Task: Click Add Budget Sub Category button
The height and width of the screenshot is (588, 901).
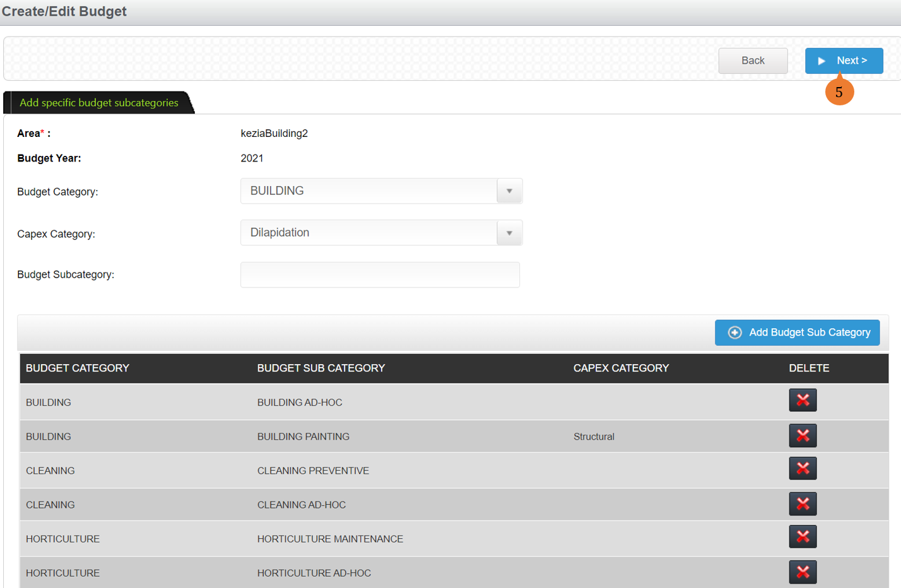Action: (797, 332)
